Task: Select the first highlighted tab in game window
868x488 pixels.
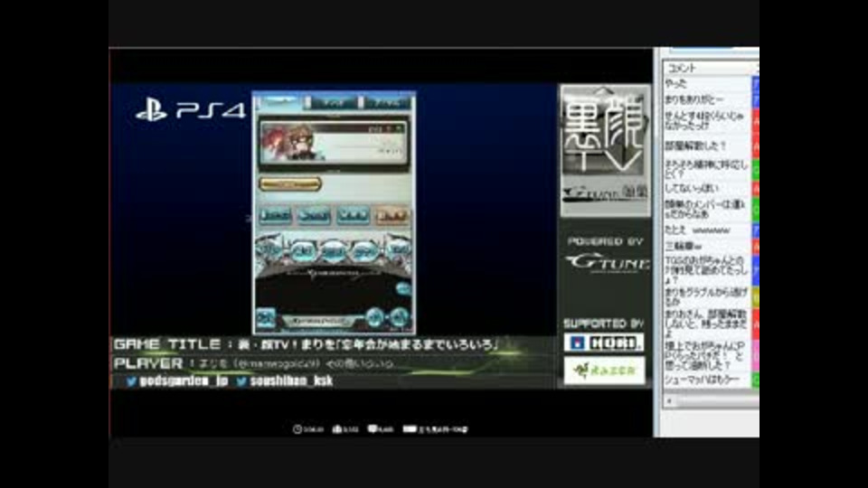Action: [x=279, y=101]
